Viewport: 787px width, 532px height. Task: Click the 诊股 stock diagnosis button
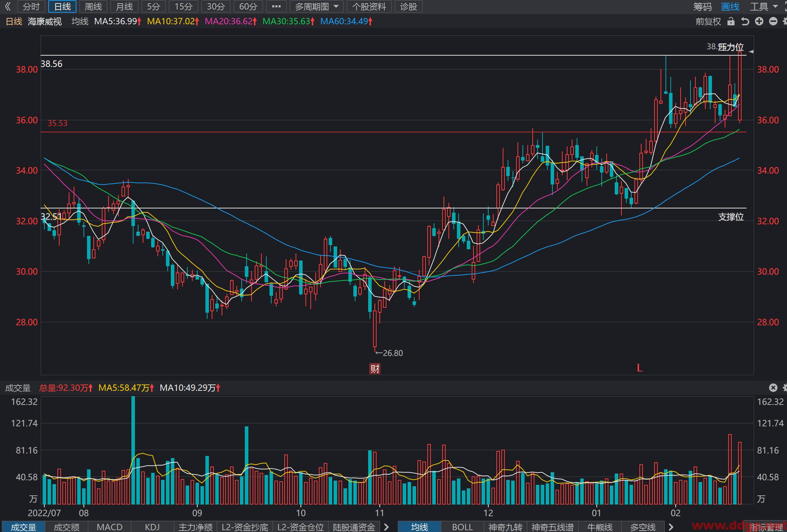pos(409,6)
